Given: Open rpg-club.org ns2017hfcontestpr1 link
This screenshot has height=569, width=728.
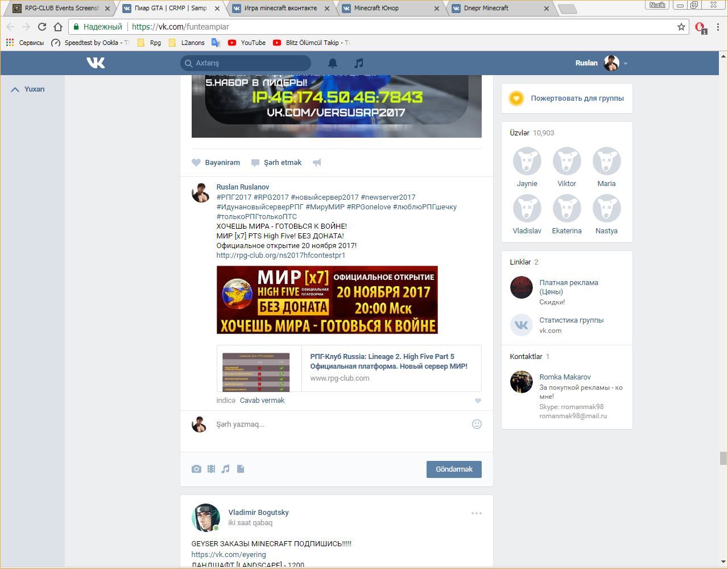Looking at the screenshot, I should point(281,255).
